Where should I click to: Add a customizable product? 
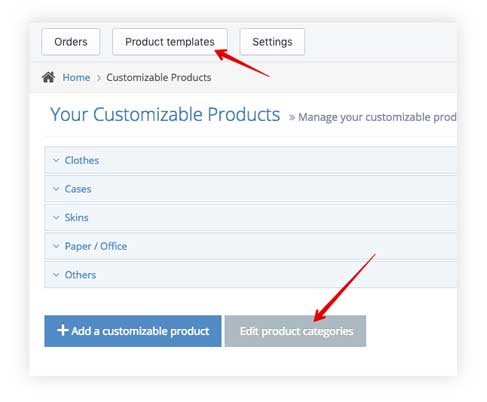[133, 331]
